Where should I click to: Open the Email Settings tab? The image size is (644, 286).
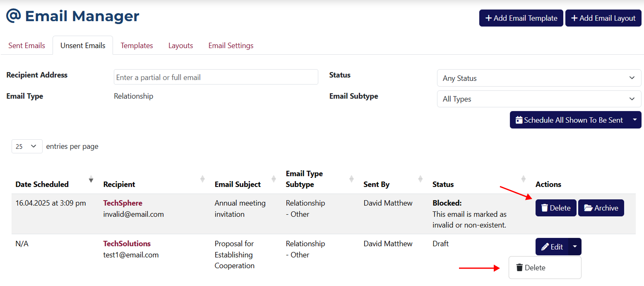(231, 46)
